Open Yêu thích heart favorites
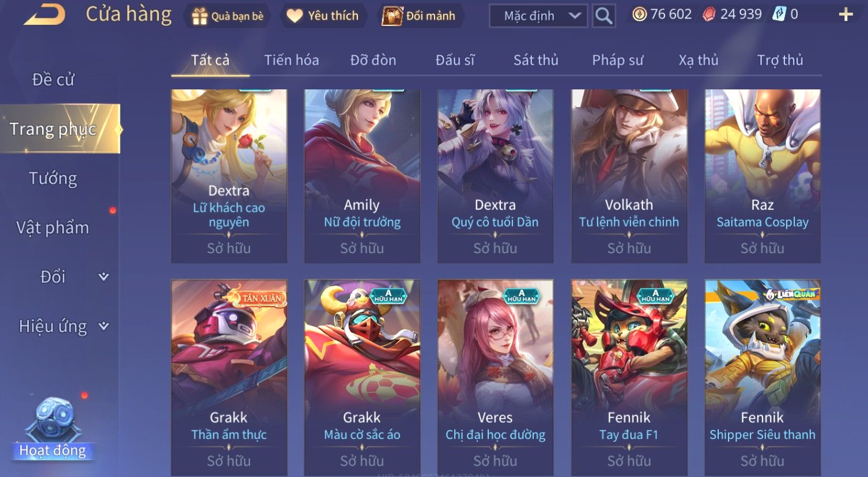This screenshot has height=477, width=868. pos(295,16)
